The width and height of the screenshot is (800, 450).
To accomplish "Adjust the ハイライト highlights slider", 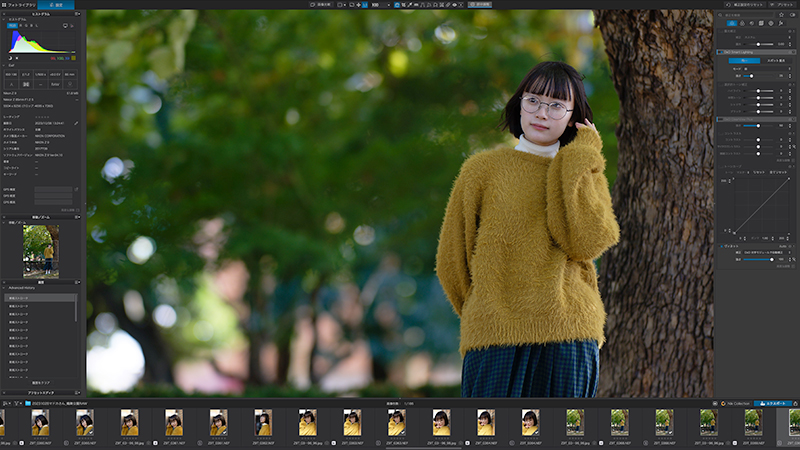I will [x=759, y=91].
